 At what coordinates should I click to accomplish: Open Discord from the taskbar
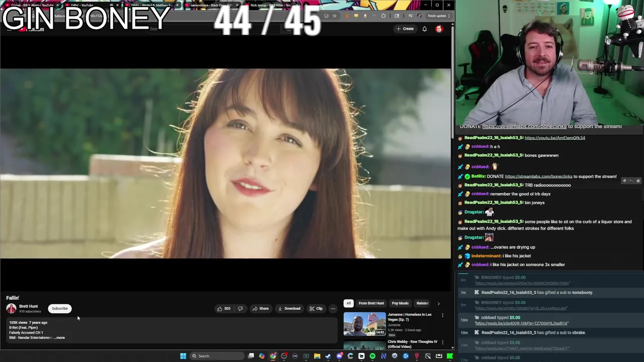pos(339,356)
